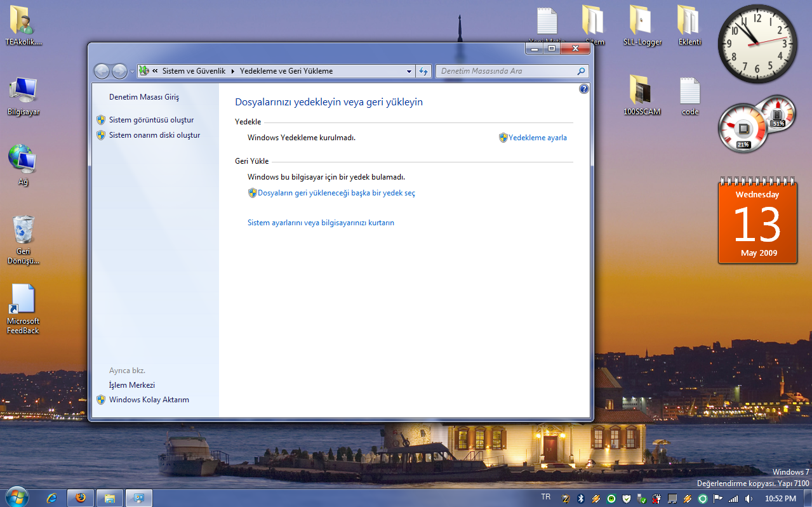Click the calendar gadget showing 13
The width and height of the screenshot is (812, 507).
point(757,222)
